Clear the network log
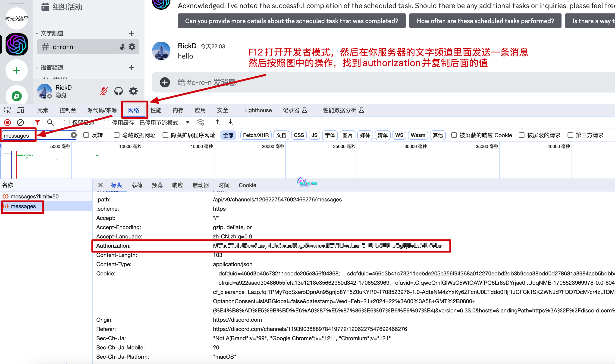615x364 pixels. click(x=20, y=122)
